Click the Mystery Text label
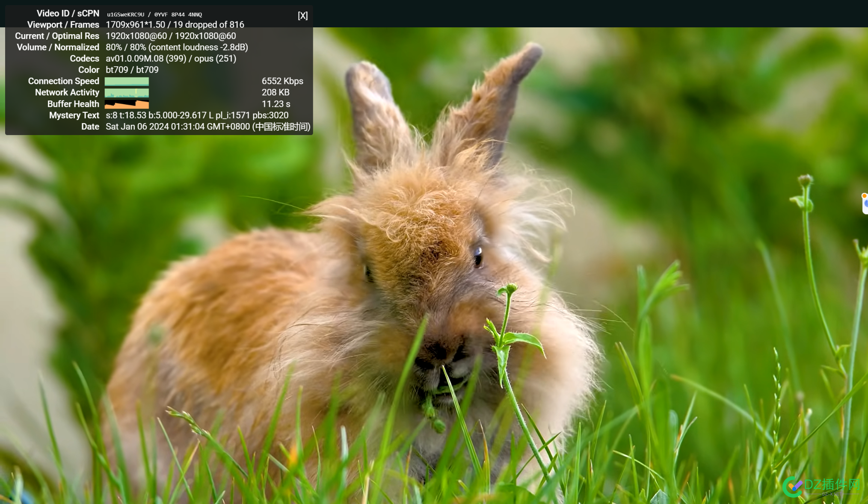Image resolution: width=868 pixels, height=504 pixels. (x=74, y=115)
